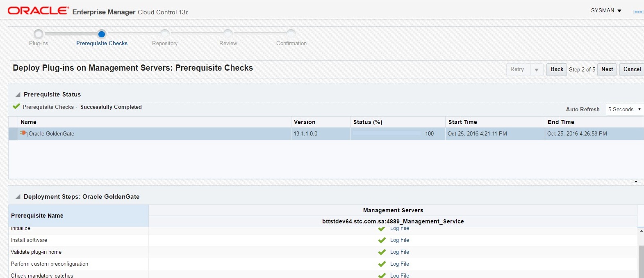644x278 pixels.
Task: Collapse the Deployment Steps: Oracle GoldenGate section
Action: click(18, 197)
